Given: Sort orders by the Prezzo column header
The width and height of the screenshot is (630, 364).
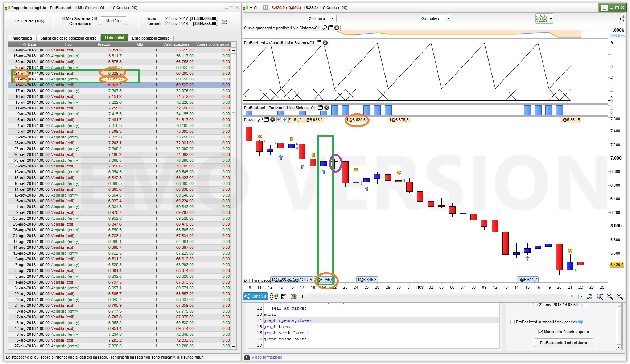Looking at the screenshot, I should [104, 44].
